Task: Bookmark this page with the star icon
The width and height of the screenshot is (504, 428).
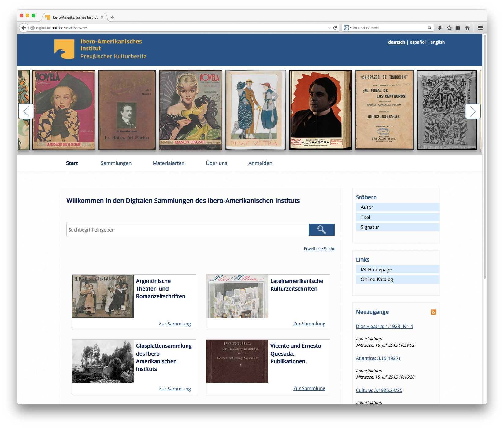Action: pos(449,28)
